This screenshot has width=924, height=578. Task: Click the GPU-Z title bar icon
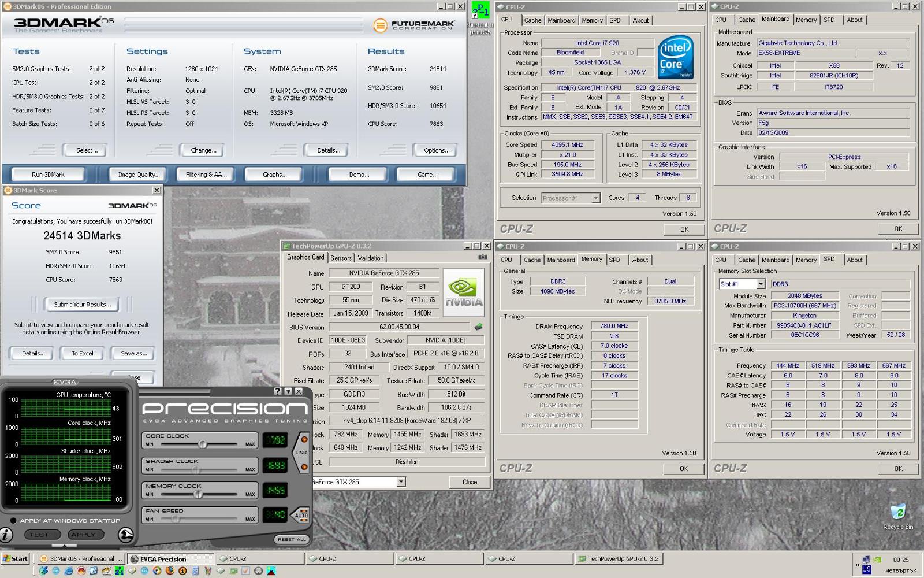click(286, 246)
